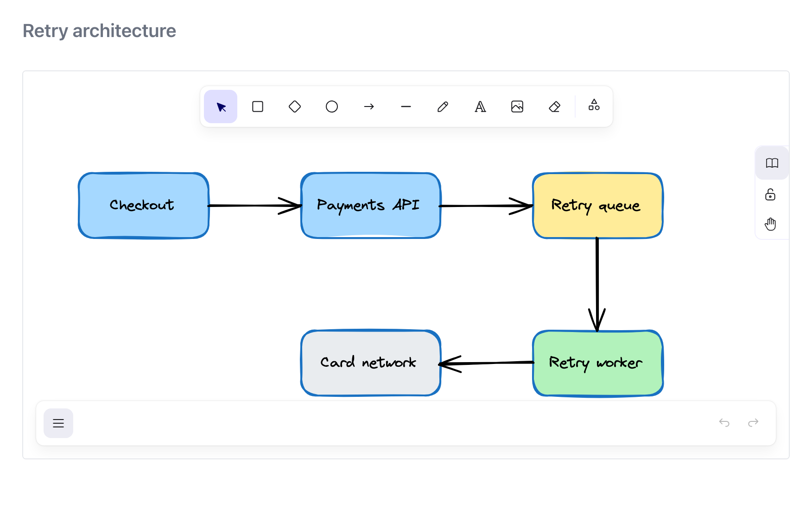This screenshot has height=514, width=812.
Task: Select vertical arrow from Retry queue to Retry worker
Action: (597, 284)
